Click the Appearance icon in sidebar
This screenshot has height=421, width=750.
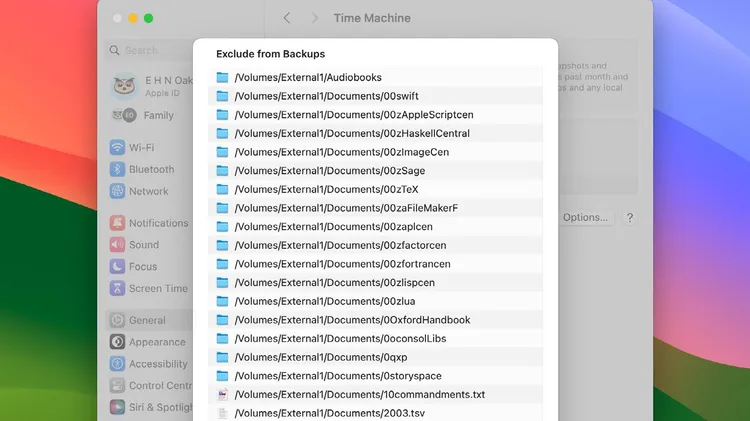click(x=117, y=342)
